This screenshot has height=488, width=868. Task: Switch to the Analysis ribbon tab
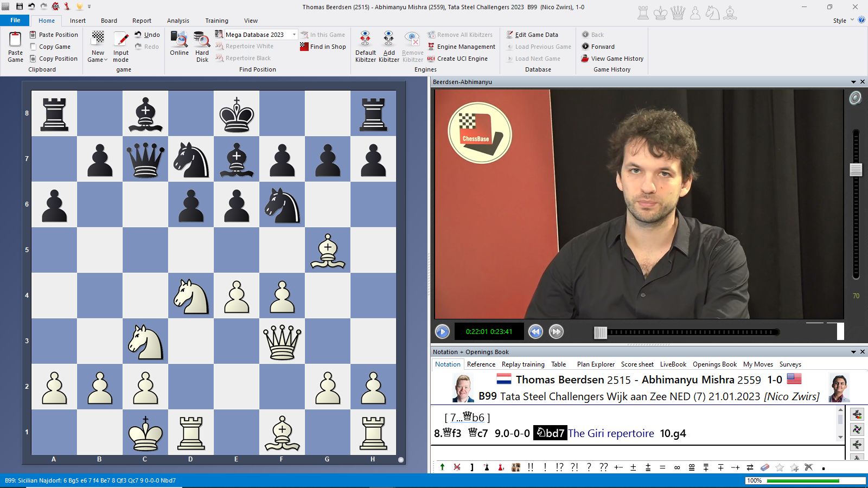(x=178, y=21)
